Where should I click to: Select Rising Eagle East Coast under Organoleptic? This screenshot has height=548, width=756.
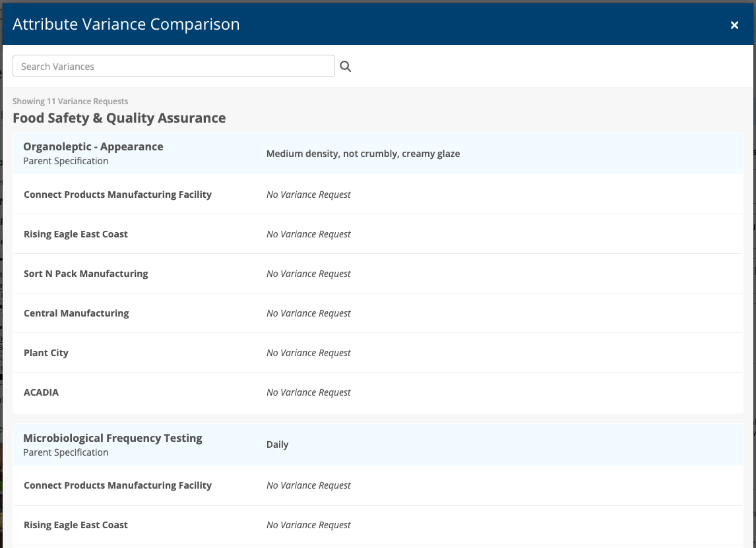pos(378,233)
